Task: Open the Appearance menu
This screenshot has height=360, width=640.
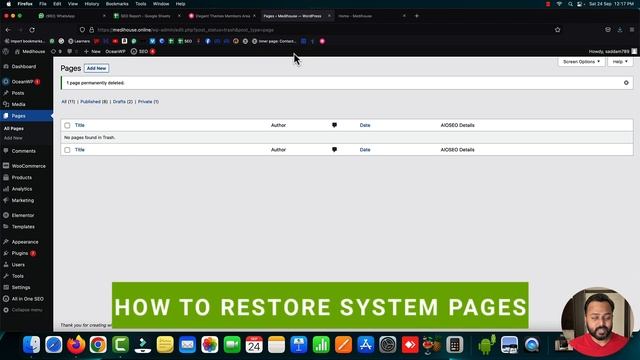Action: point(24,242)
